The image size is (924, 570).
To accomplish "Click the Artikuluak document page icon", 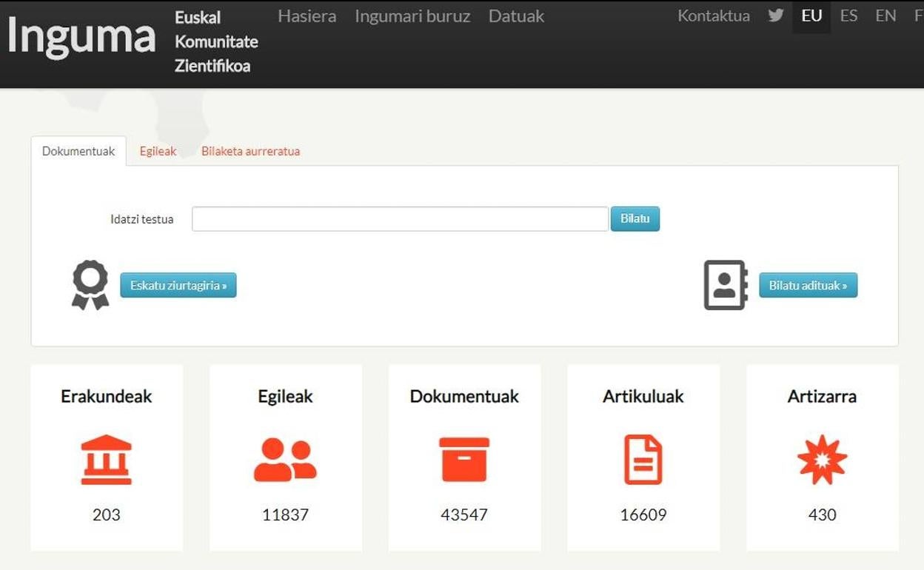I will (x=643, y=459).
